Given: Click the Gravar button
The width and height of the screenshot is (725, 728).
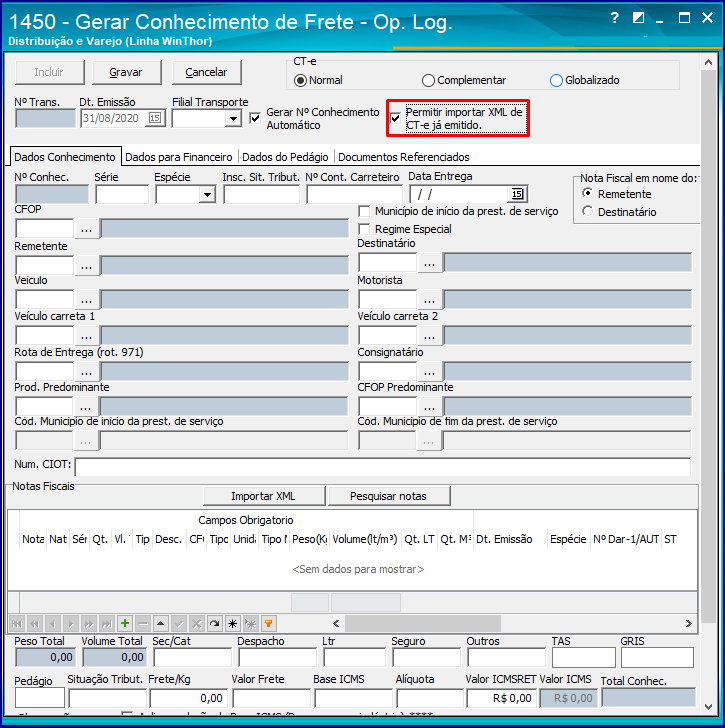Looking at the screenshot, I should point(126,72).
